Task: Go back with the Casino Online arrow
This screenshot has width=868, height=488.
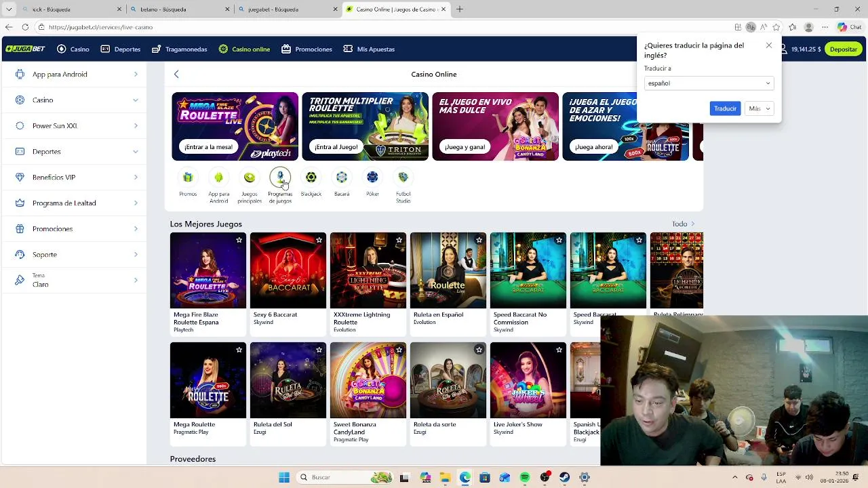Action: 176,74
